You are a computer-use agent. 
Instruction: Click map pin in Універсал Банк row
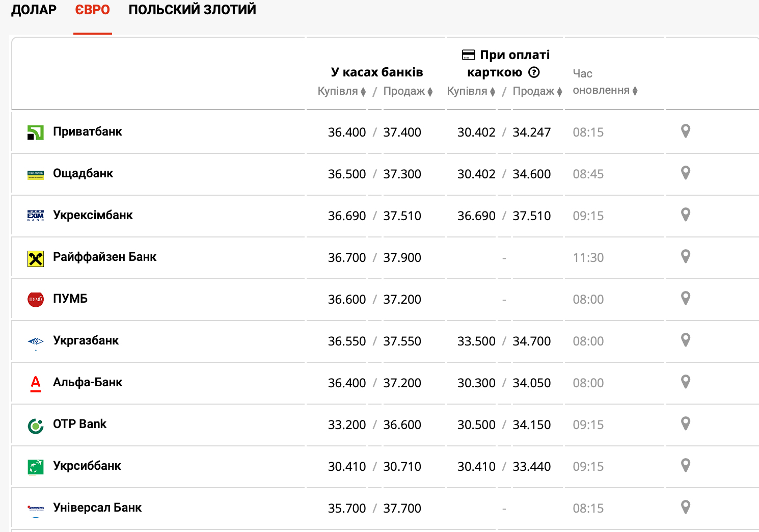coord(686,508)
